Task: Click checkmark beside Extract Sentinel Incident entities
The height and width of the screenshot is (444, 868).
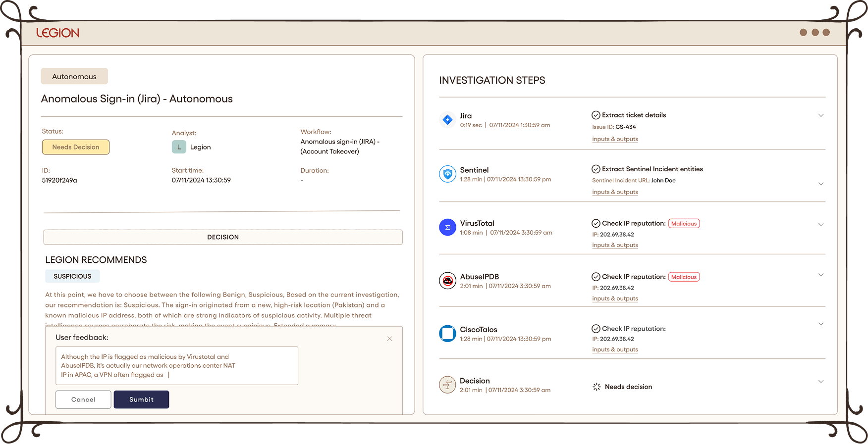Action: (x=596, y=169)
